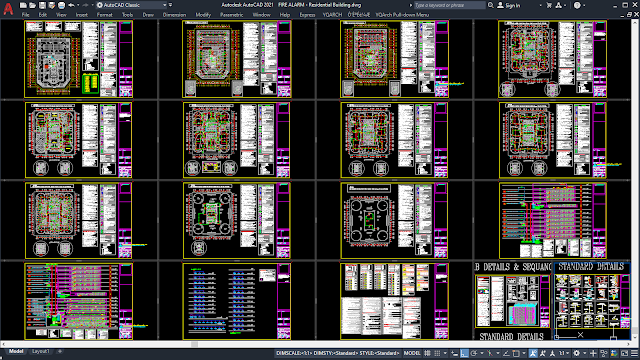Open the YQArch Pull-down Menu
This screenshot has height=360, width=640.
pyautogui.click(x=402, y=15)
